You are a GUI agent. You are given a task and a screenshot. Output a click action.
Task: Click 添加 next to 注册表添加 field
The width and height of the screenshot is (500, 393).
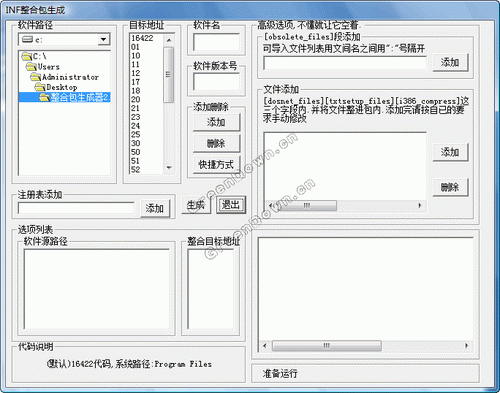(155, 209)
